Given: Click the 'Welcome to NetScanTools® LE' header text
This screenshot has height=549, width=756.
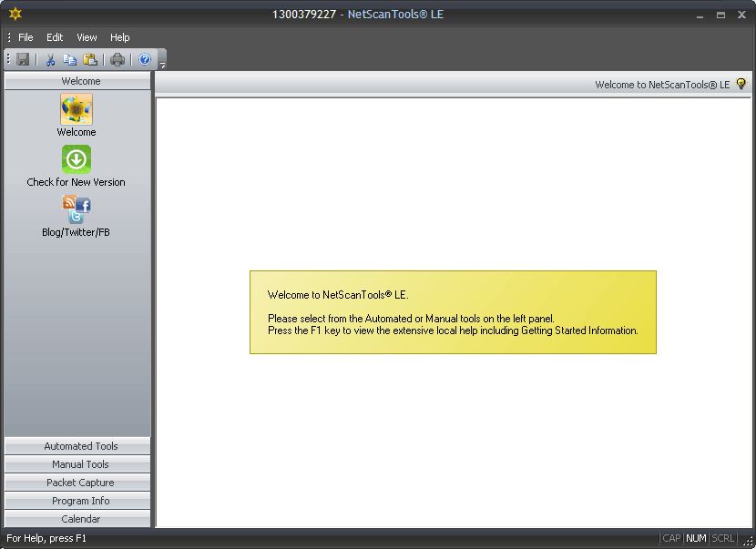Looking at the screenshot, I should [662, 85].
